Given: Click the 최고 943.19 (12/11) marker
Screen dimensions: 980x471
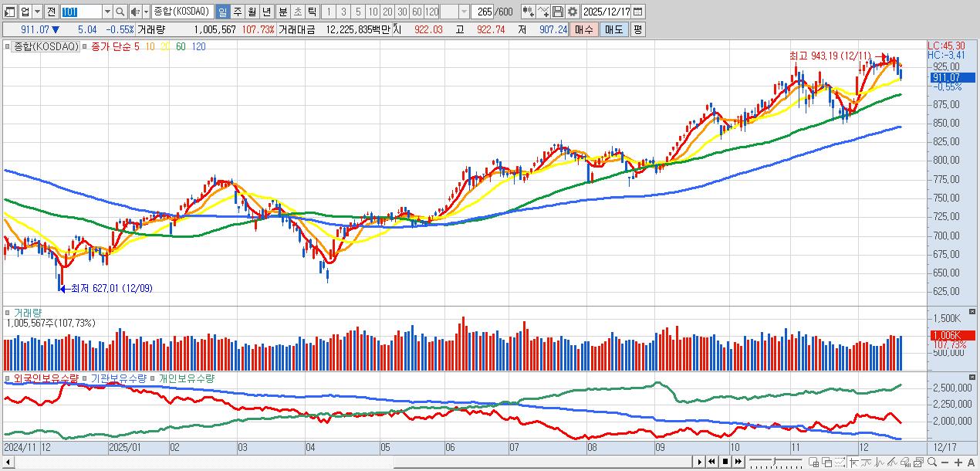Looking at the screenshot, I should (x=830, y=56).
